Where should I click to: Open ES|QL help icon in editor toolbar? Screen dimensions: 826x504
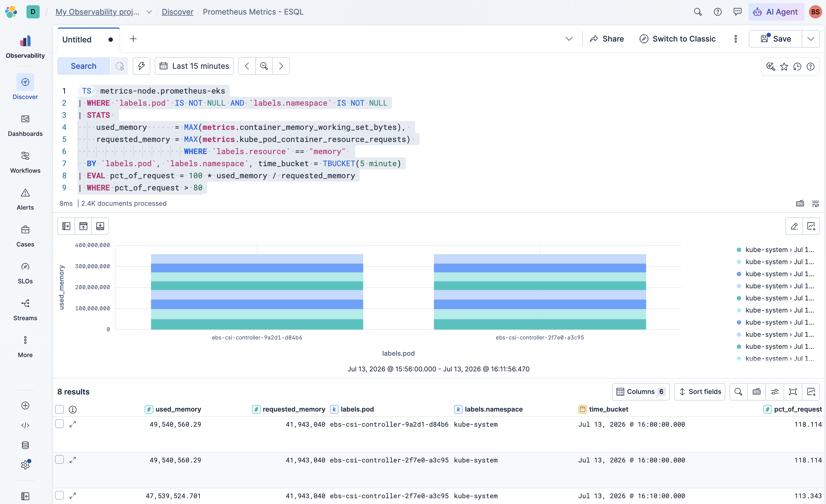point(811,66)
